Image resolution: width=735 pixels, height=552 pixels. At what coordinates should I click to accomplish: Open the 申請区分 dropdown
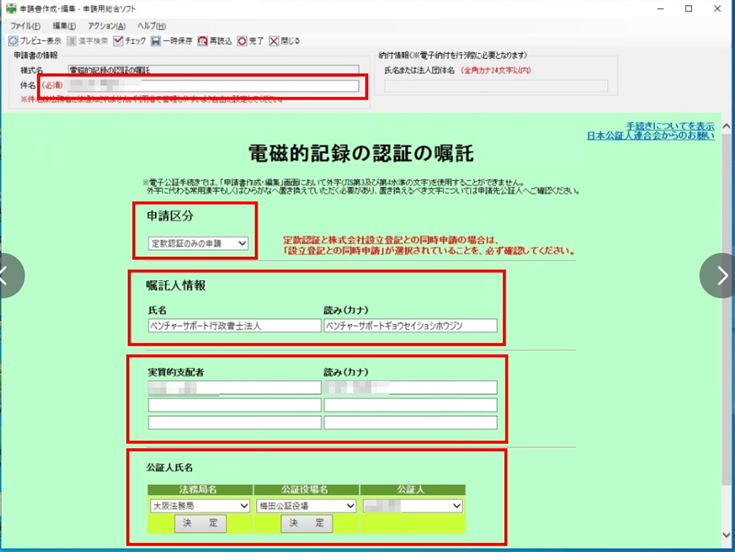click(198, 243)
